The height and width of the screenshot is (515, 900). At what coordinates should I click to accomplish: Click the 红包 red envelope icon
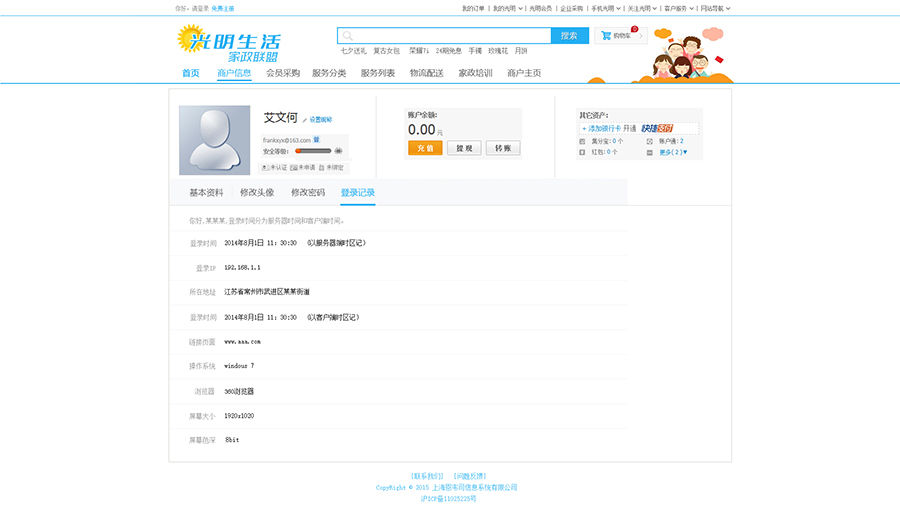(x=582, y=152)
